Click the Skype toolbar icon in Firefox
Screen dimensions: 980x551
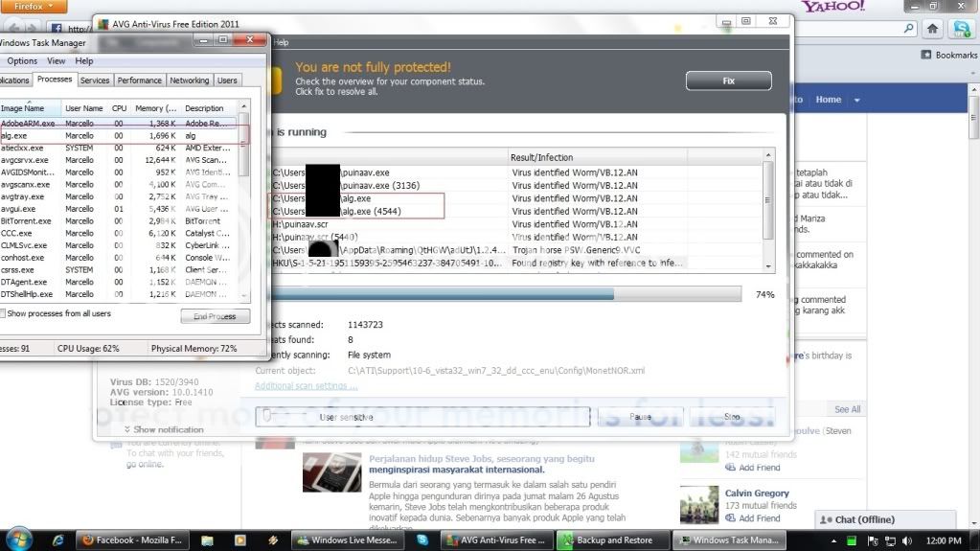(x=961, y=28)
